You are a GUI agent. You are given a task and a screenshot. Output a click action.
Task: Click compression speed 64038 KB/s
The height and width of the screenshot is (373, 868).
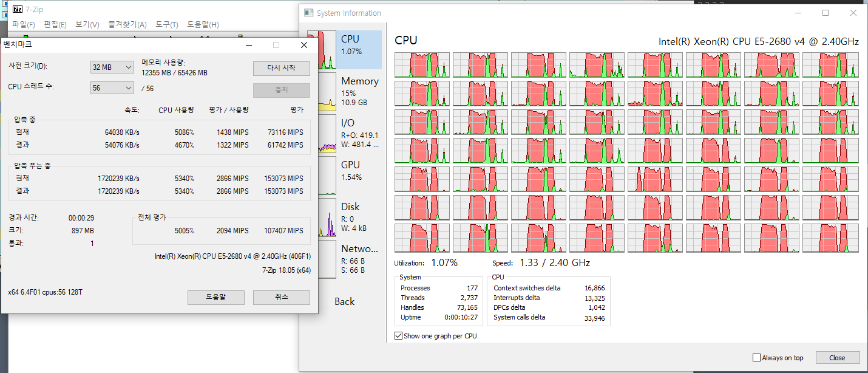click(x=122, y=132)
